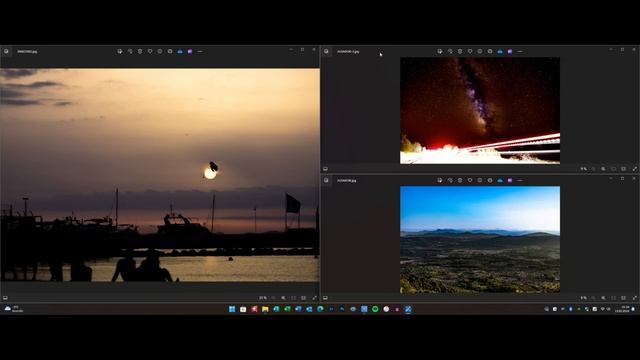Image resolution: width=640 pixels, height=360 pixels.
Task: Delete the mountain landscape photo via trash icon
Action: 460,180
